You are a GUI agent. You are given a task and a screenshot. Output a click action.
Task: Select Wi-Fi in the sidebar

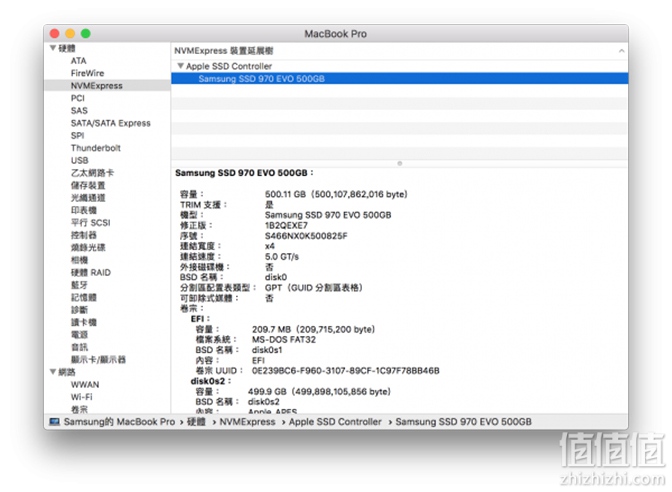tap(81, 397)
